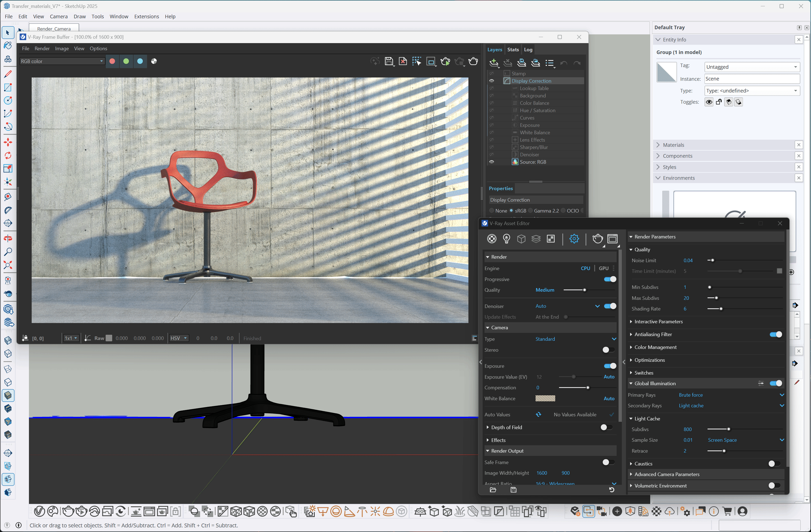Open the RGB color channel dropdown
Screen dimensions: 811x532
coord(61,61)
